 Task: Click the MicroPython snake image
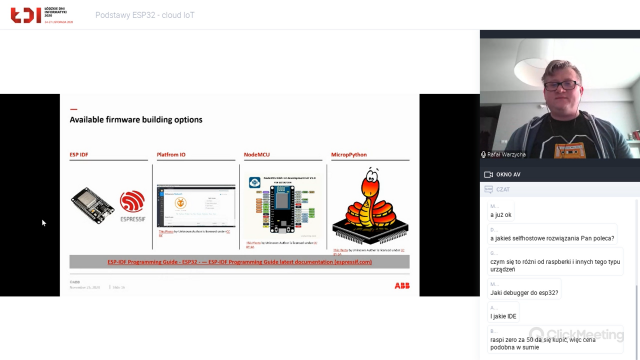[x=370, y=206]
